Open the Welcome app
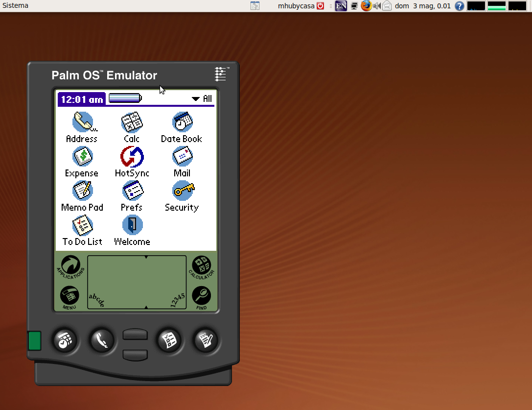Image resolution: width=532 pixels, height=410 pixels. click(x=132, y=230)
